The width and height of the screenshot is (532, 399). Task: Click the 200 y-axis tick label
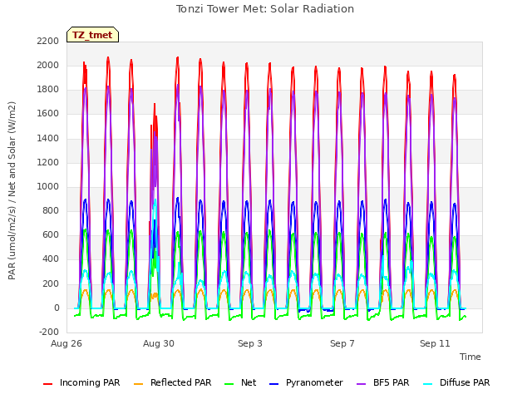click(x=51, y=284)
